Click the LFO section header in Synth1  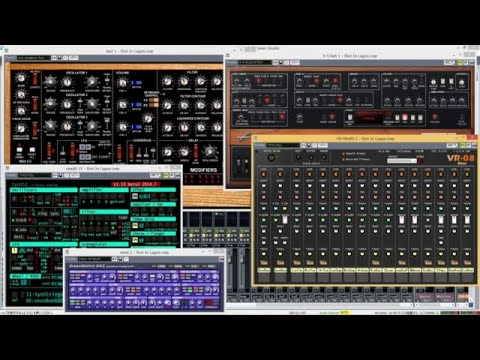pos(44,244)
